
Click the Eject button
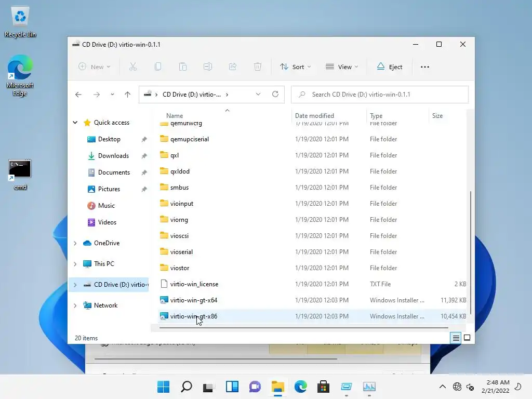[390, 67]
